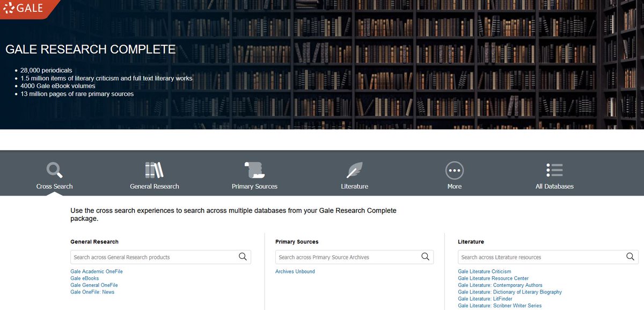The image size is (644, 310).
Task: Open Gale Literature: Scribner Writer Series link
Action: click(500, 306)
